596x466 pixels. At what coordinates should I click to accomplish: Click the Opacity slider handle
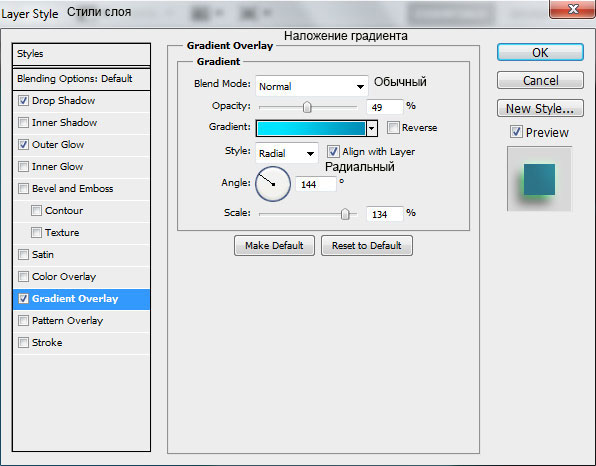[307, 108]
